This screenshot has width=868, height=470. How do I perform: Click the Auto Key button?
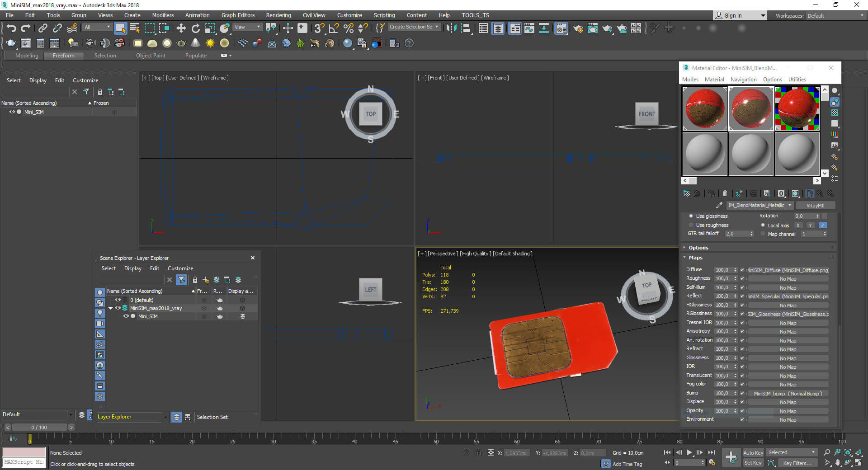(x=753, y=452)
